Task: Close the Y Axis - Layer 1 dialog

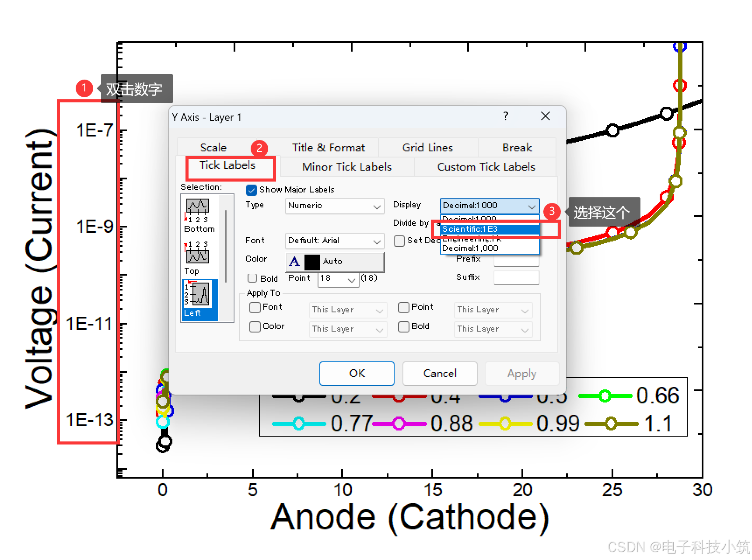Action: click(545, 116)
